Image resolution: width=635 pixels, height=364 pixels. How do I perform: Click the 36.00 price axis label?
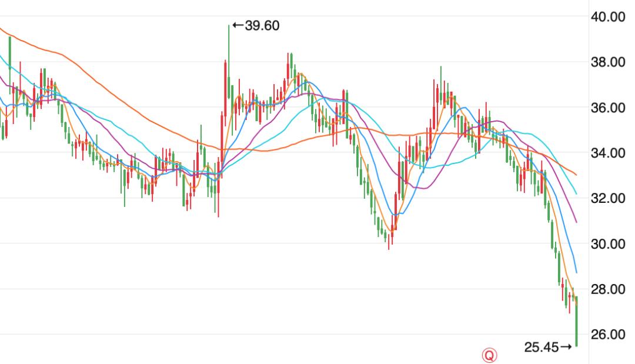tap(608, 108)
